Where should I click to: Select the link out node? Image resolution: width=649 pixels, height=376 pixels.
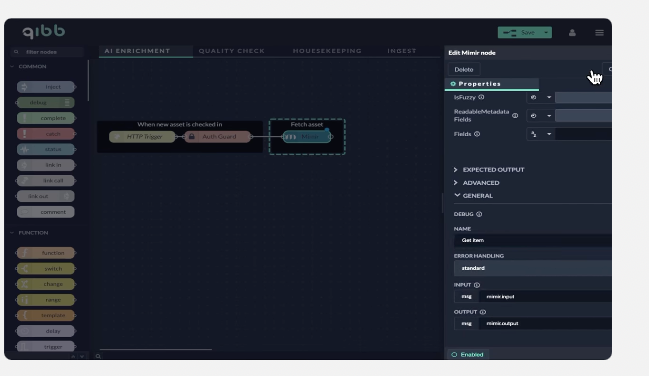click(46, 196)
